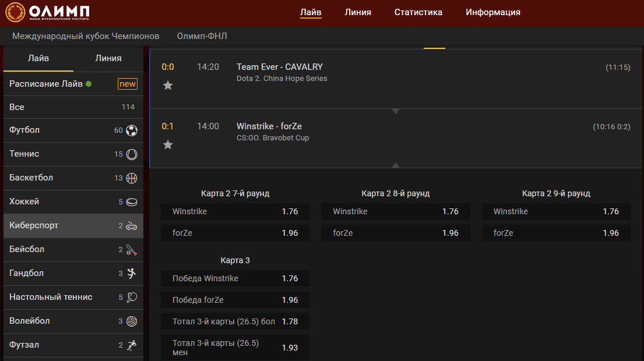The height and width of the screenshot is (361, 644).
Task: Bet on Winstrike in Карта 2 8-й раунд
Action: (396, 211)
